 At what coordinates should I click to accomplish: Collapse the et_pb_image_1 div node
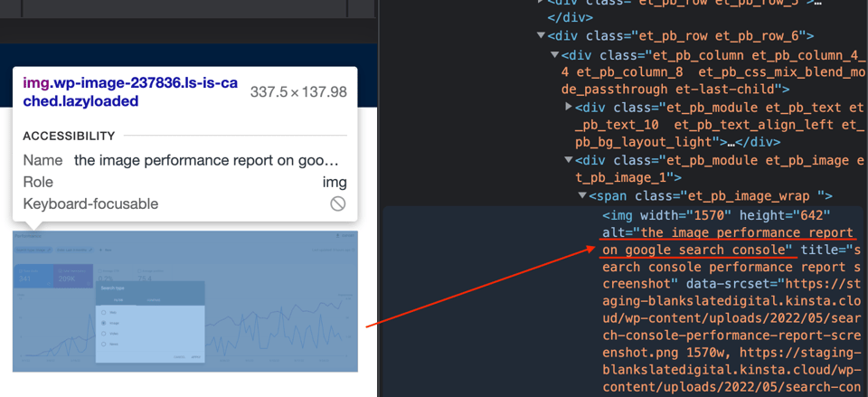click(x=568, y=159)
